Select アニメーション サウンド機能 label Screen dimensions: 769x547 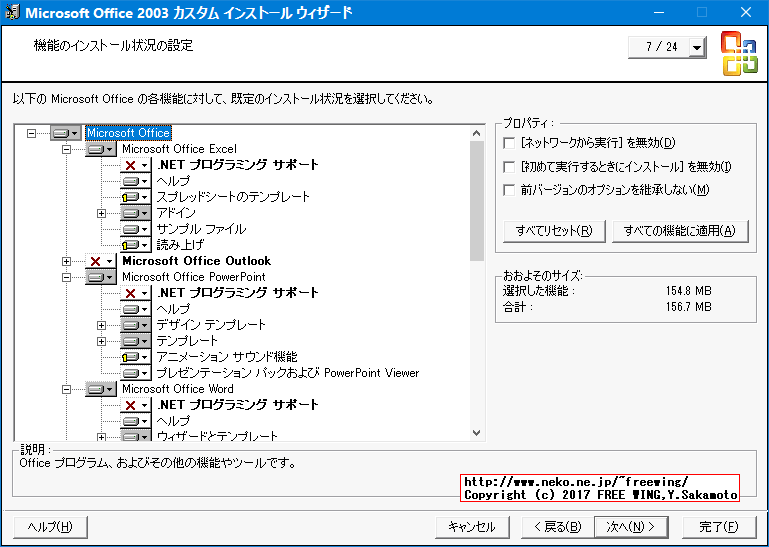point(227,357)
